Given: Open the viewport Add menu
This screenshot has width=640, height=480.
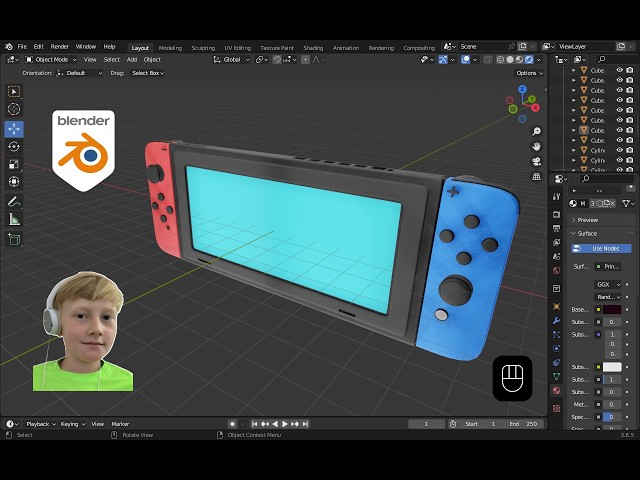Looking at the screenshot, I should 132,60.
